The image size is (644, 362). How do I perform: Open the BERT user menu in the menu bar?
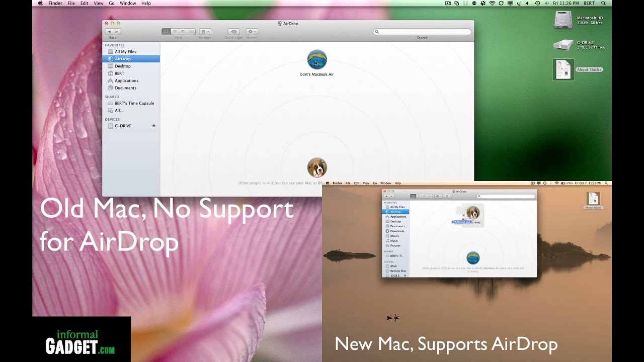point(589,3)
